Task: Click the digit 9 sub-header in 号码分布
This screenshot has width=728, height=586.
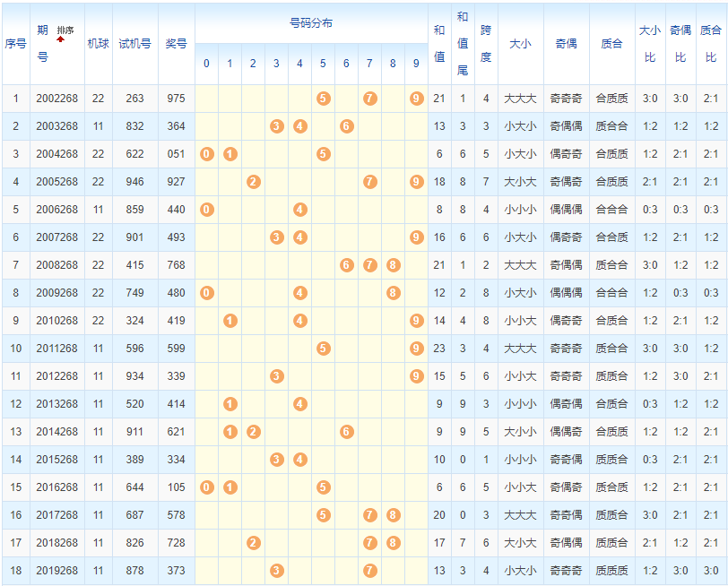Action: tap(416, 65)
